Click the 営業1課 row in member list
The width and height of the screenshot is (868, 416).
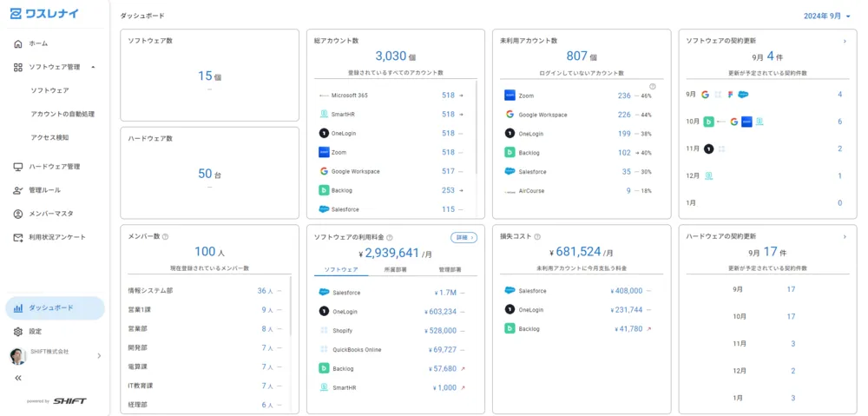[x=206, y=310]
